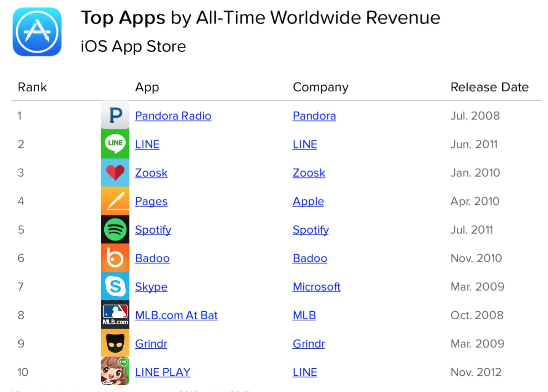The height and width of the screenshot is (392, 548).
Task: Open the Pandora Radio app link
Action: 173,116
